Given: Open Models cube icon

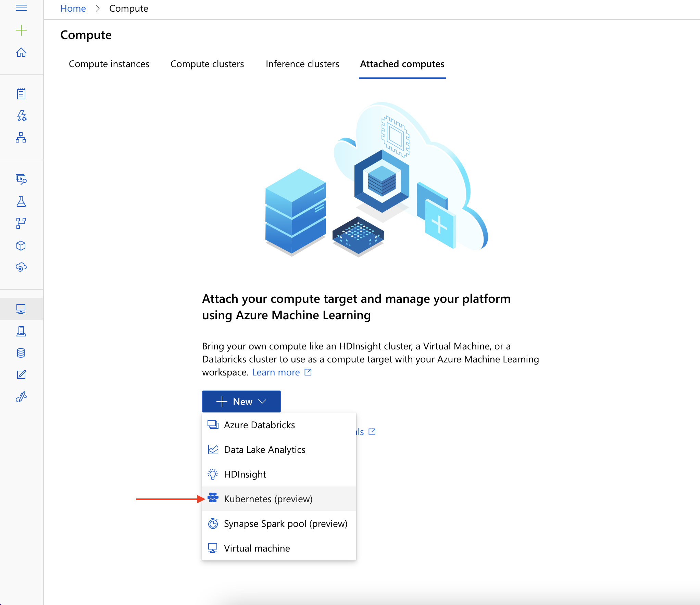Looking at the screenshot, I should point(21,246).
